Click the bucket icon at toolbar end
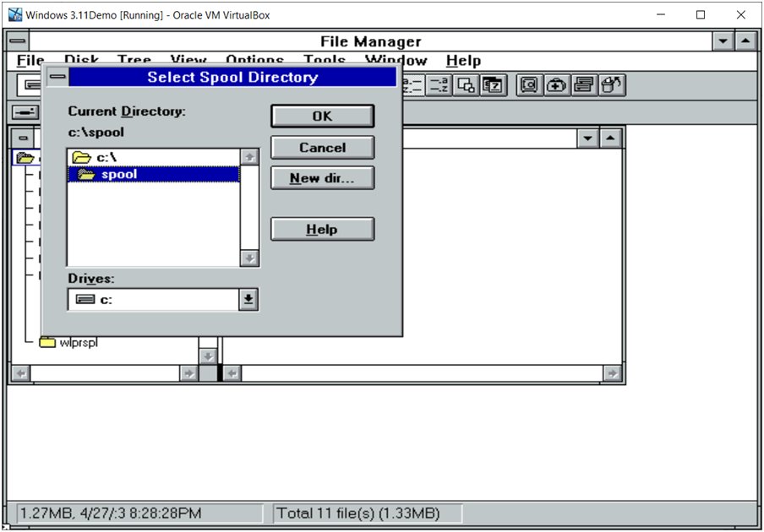 612,85
